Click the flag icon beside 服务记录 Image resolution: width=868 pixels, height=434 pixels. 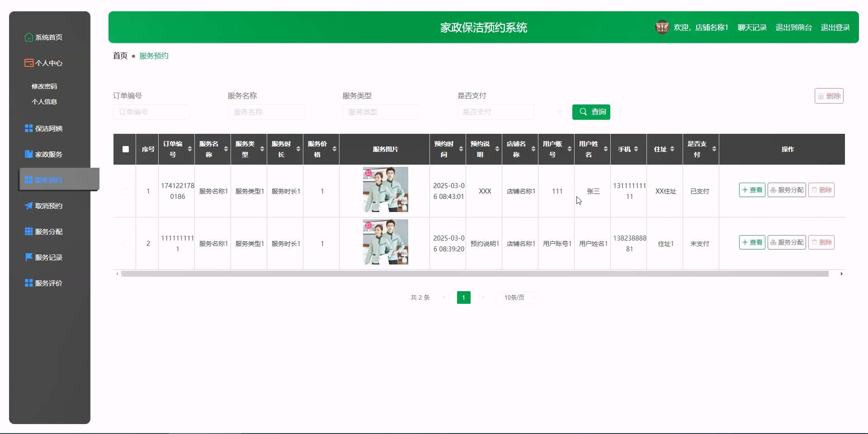[x=29, y=257]
